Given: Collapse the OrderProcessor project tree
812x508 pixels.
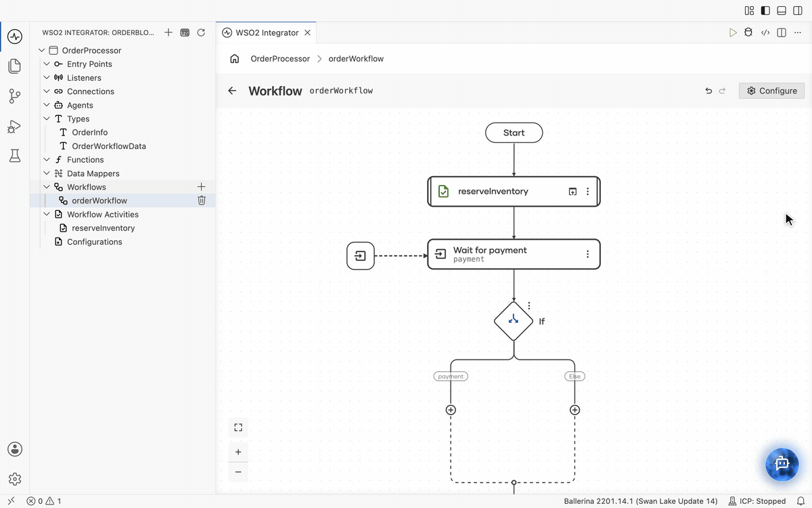Looking at the screenshot, I should pyautogui.click(x=42, y=50).
